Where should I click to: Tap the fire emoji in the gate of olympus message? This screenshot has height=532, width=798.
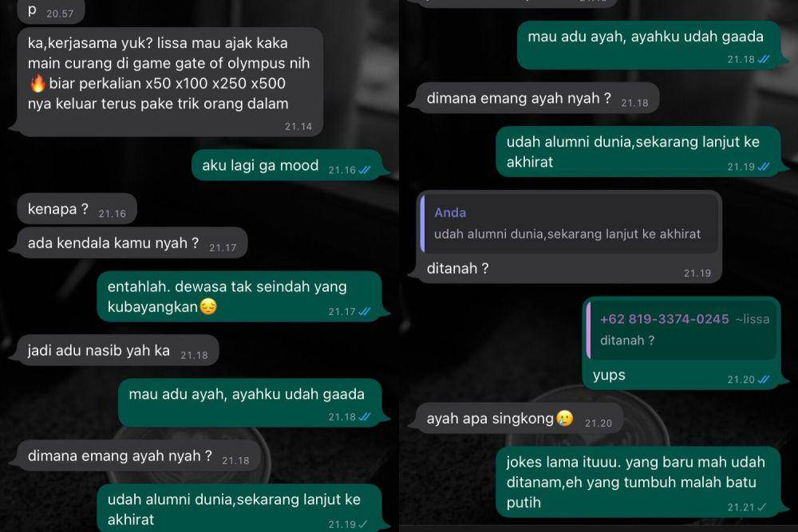pos(38,83)
